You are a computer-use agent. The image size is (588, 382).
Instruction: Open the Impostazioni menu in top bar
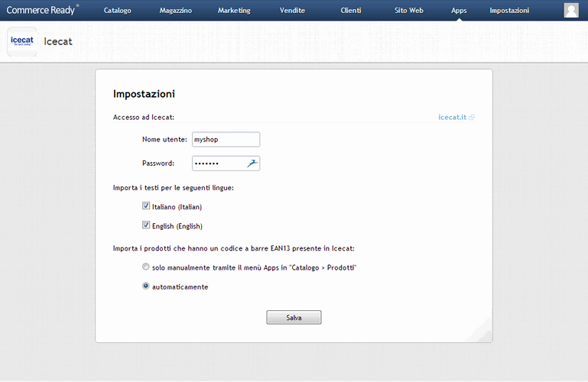[509, 11]
